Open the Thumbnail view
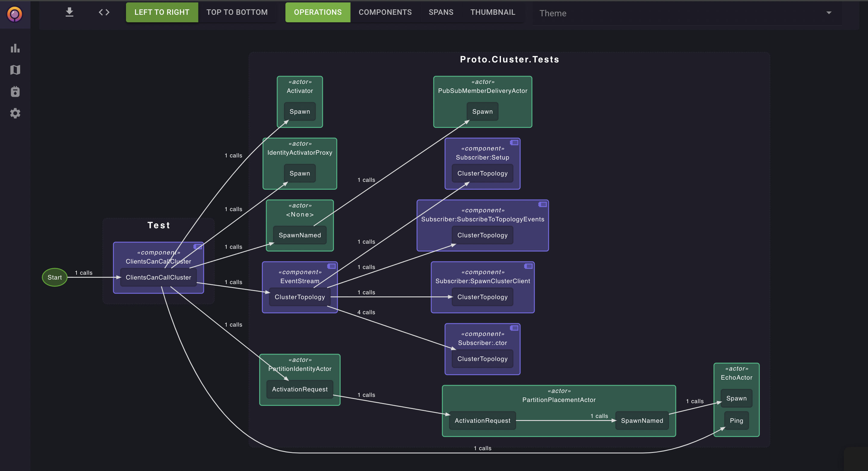This screenshot has width=868, height=471. point(493,12)
